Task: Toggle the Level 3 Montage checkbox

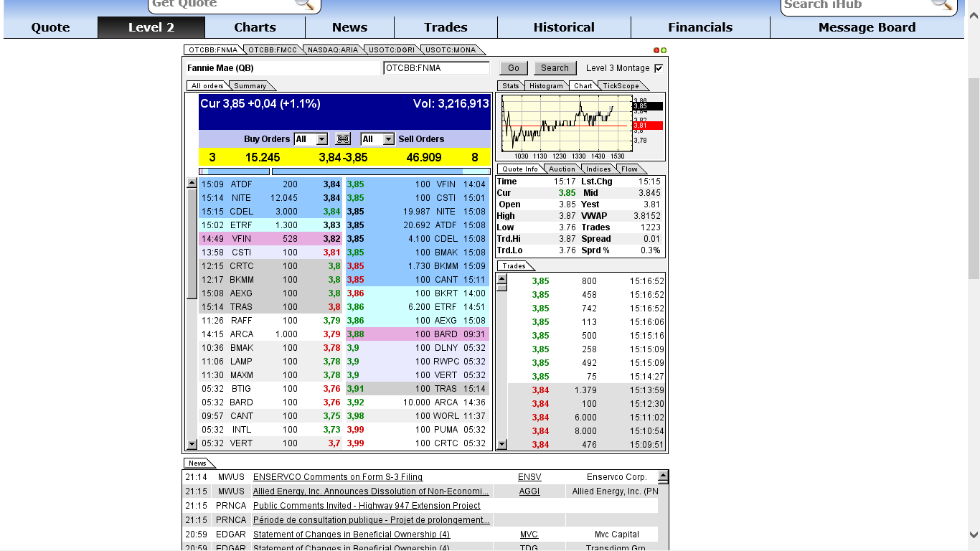Action: 659,68
